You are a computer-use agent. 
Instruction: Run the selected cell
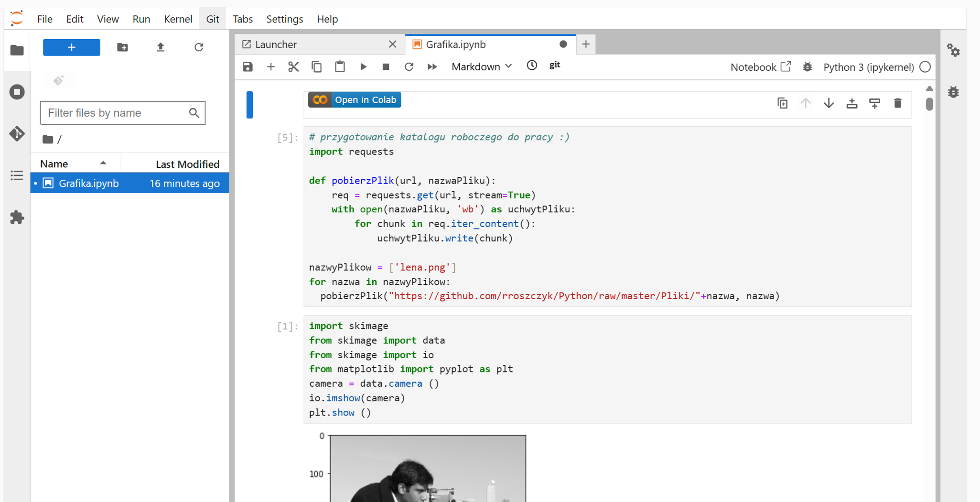point(363,67)
